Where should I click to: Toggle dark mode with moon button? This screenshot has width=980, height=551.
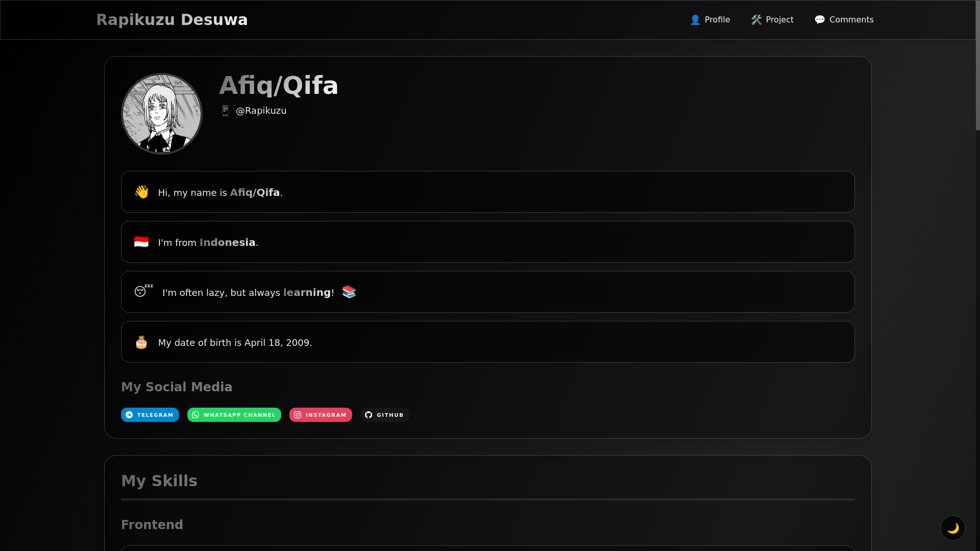952,528
